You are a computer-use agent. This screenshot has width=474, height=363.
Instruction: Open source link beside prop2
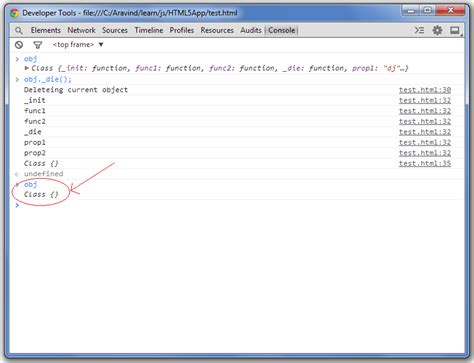(425, 153)
